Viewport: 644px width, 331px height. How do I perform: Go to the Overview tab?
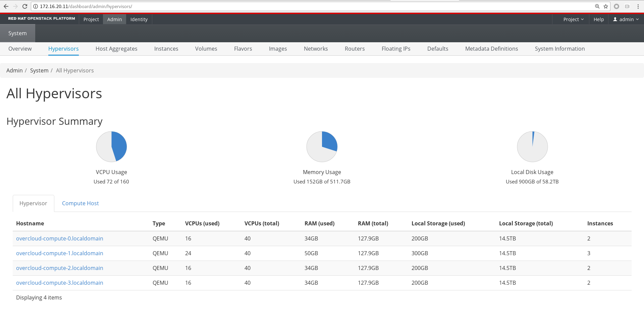pos(20,49)
